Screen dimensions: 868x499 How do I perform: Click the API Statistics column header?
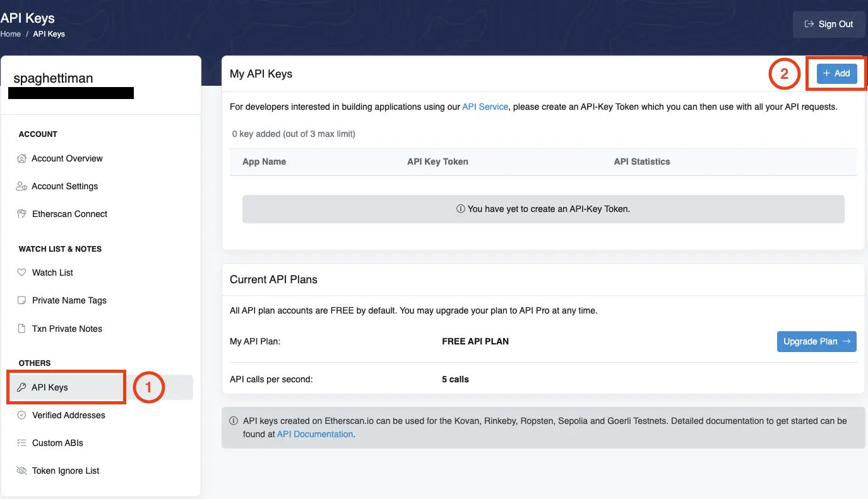coord(641,161)
